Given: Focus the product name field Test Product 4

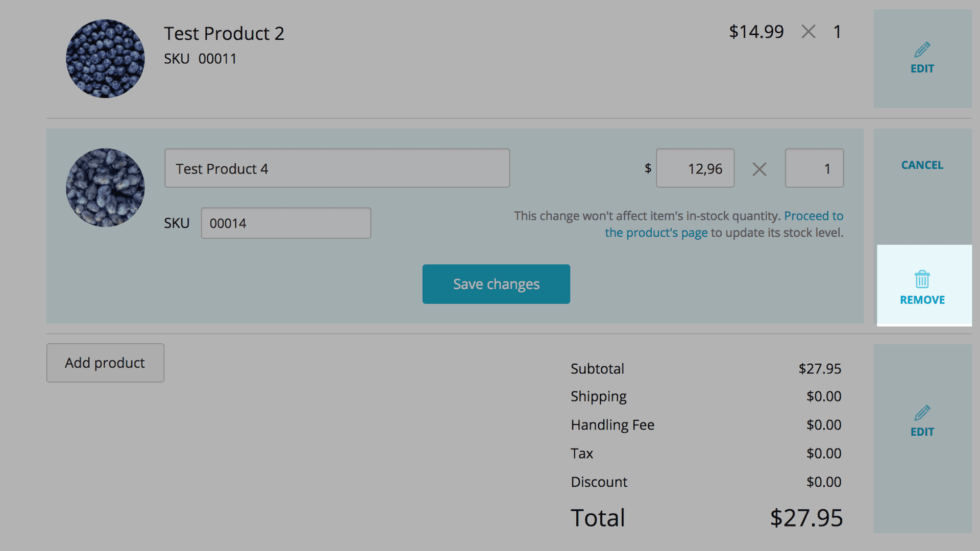Looking at the screenshot, I should tap(337, 168).
